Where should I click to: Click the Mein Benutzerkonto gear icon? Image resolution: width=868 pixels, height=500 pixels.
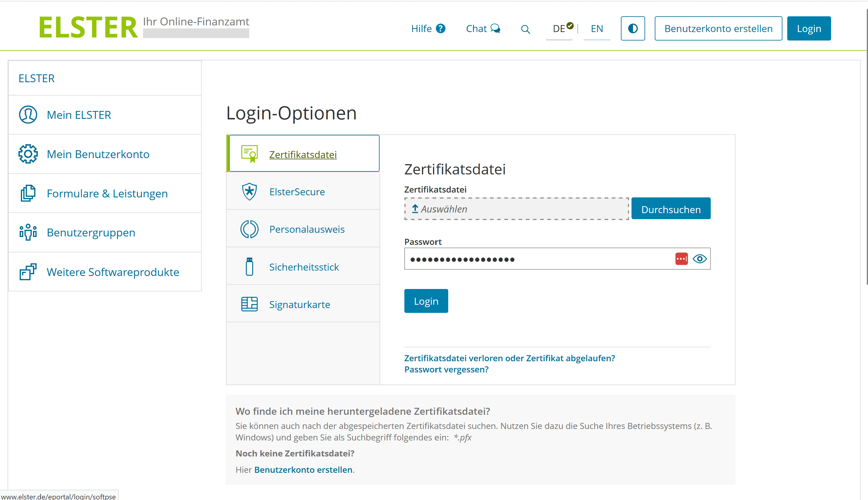tap(28, 154)
